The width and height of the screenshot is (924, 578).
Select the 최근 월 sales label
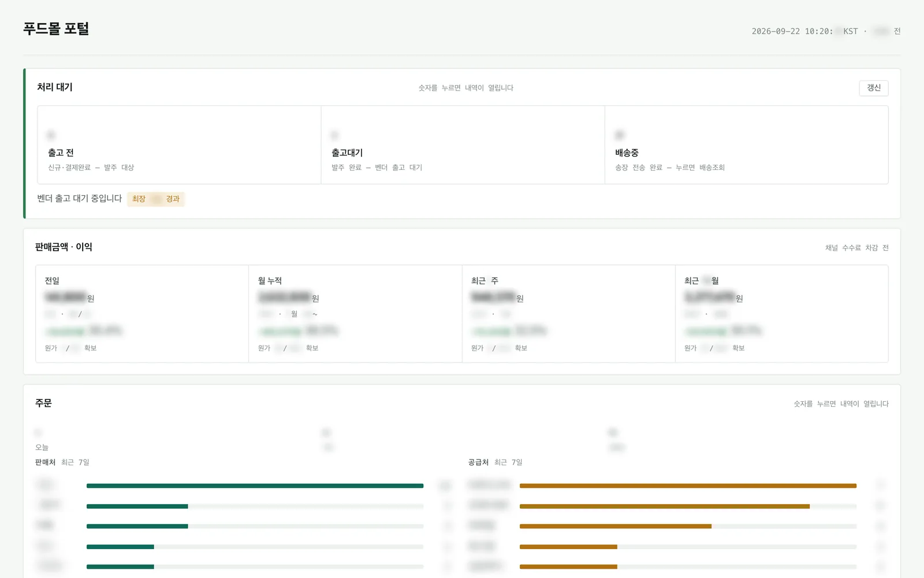(701, 281)
